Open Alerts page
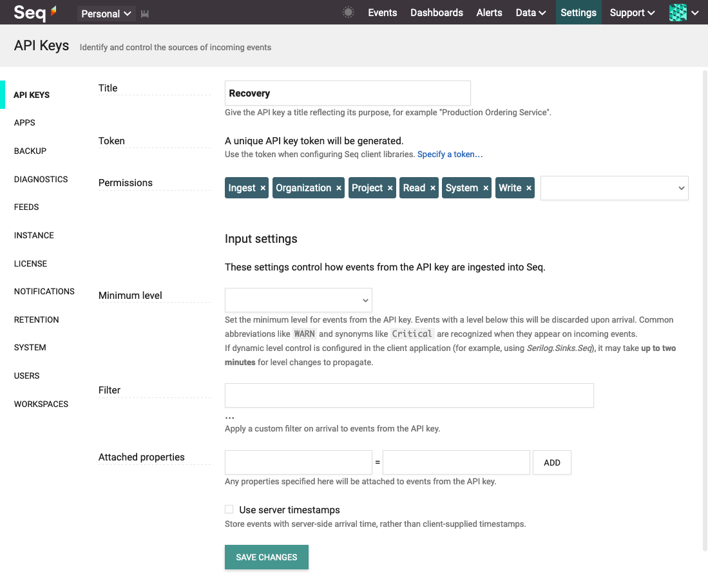This screenshot has width=708, height=588. [489, 13]
